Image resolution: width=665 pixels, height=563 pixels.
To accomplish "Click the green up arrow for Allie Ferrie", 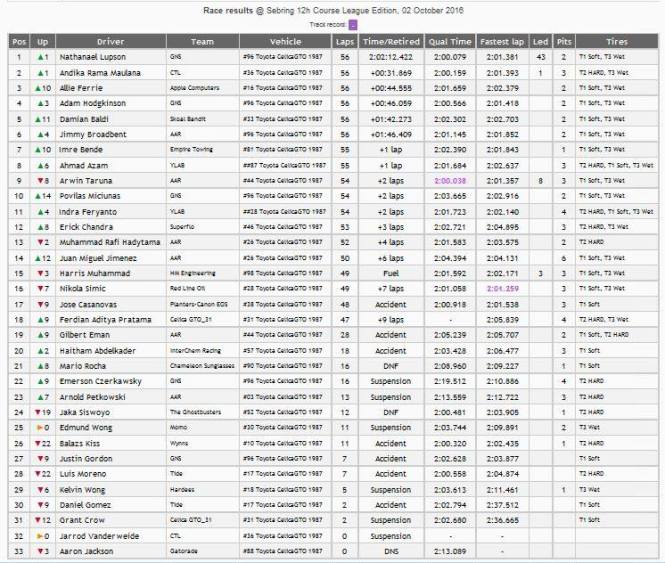I will [38, 89].
